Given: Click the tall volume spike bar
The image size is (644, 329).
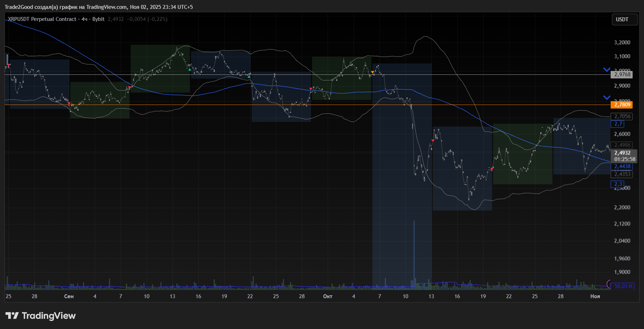Looking at the screenshot, I should tap(414, 252).
